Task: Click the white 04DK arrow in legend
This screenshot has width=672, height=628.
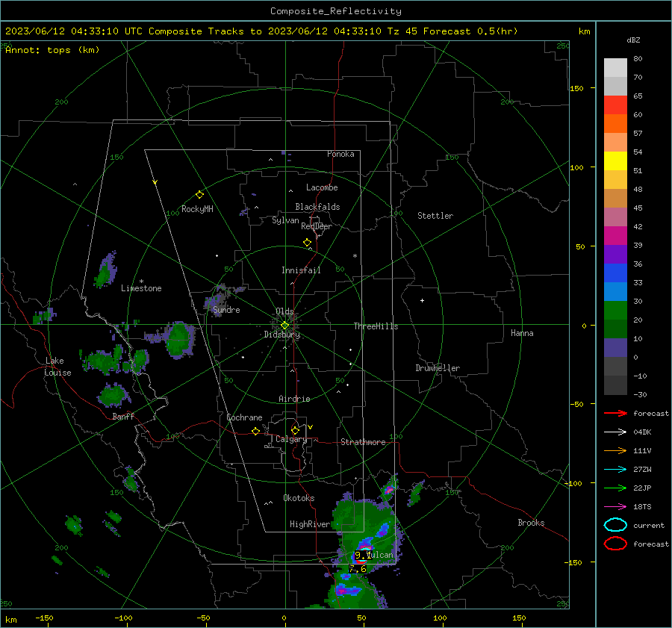Action: coord(615,432)
